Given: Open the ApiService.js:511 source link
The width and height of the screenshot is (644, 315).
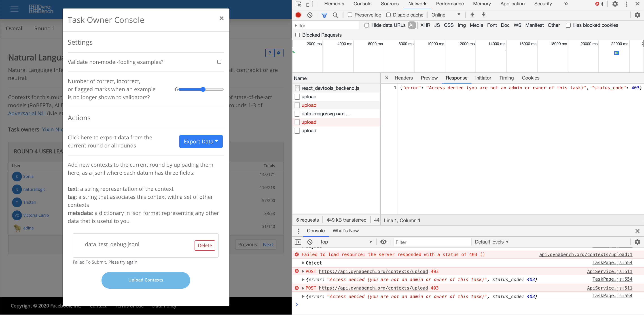Looking at the screenshot, I should point(610,271).
